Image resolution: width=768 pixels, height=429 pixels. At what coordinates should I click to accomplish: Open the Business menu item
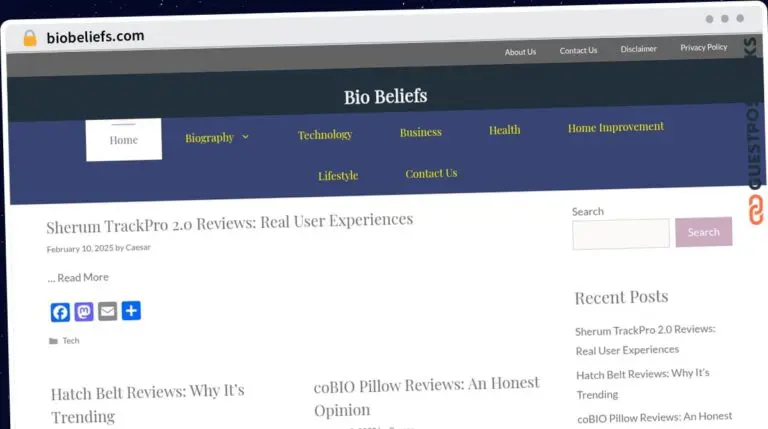(x=421, y=132)
